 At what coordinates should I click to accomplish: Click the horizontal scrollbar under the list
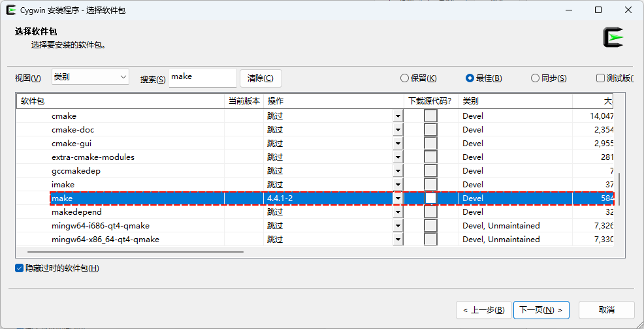coord(136,252)
